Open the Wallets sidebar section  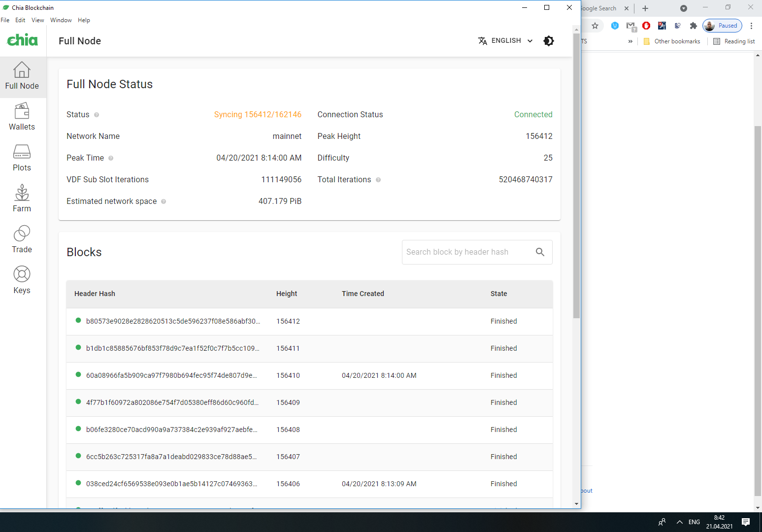(22, 118)
